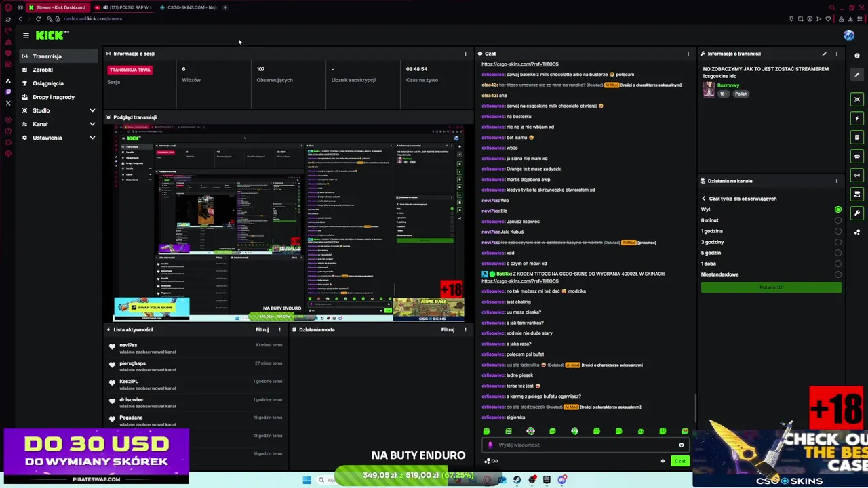Screen dimensions: 868x488
Task: Select the Wył. radio option
Action: click(838, 209)
